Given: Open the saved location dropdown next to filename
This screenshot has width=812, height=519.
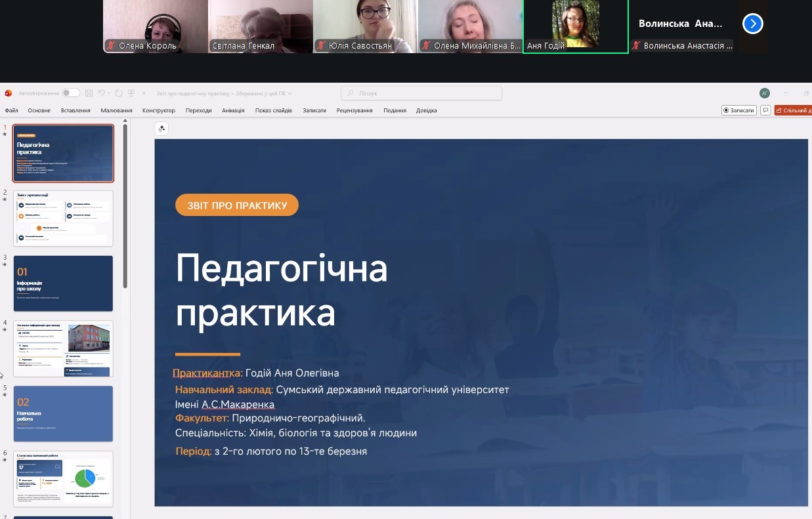Looking at the screenshot, I should click(x=289, y=93).
